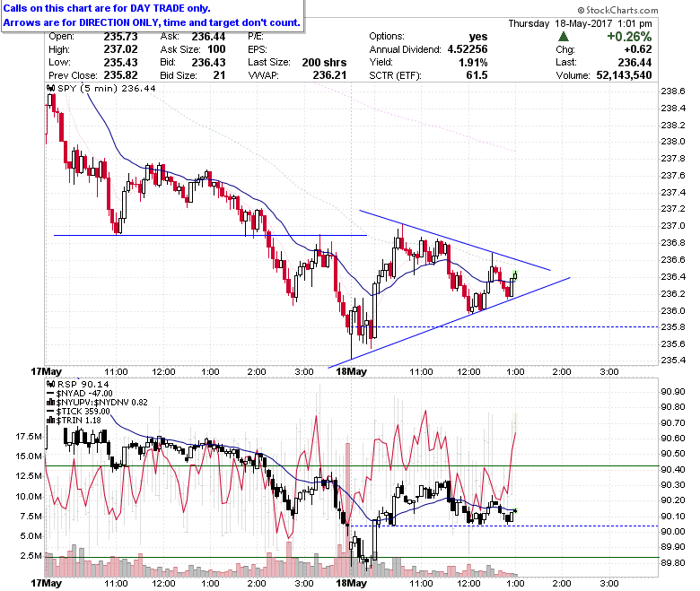
Task: Click the 10.0M volume axis label
Action: (29, 496)
